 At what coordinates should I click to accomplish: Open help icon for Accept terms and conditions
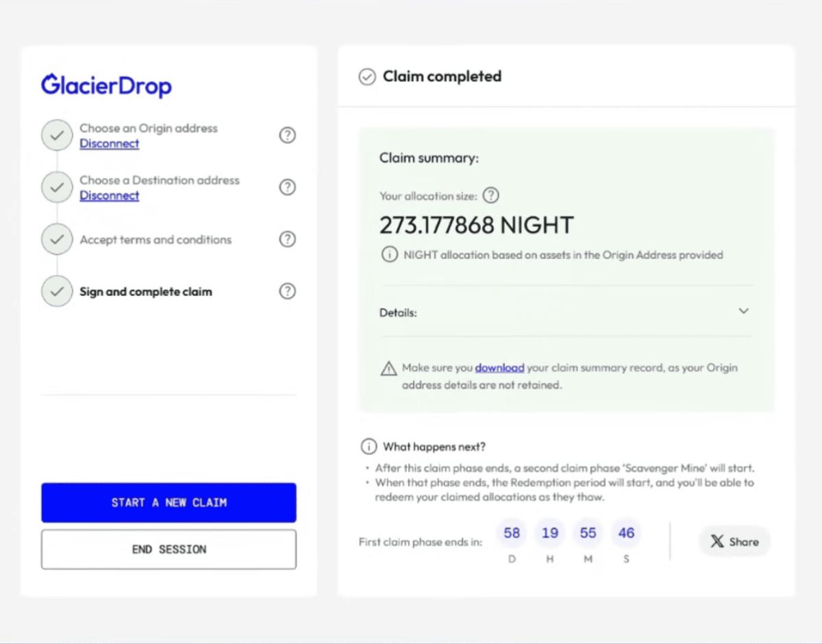tap(288, 239)
